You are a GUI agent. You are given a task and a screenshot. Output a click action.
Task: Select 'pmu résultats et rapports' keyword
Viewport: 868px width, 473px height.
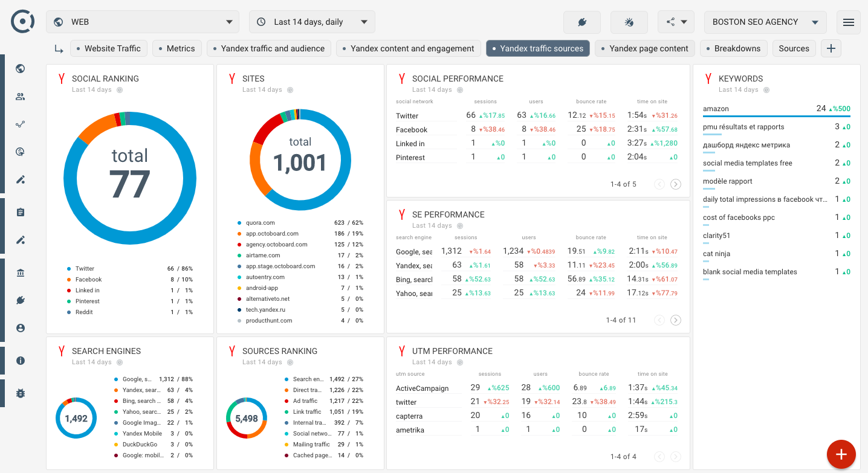pos(777,127)
